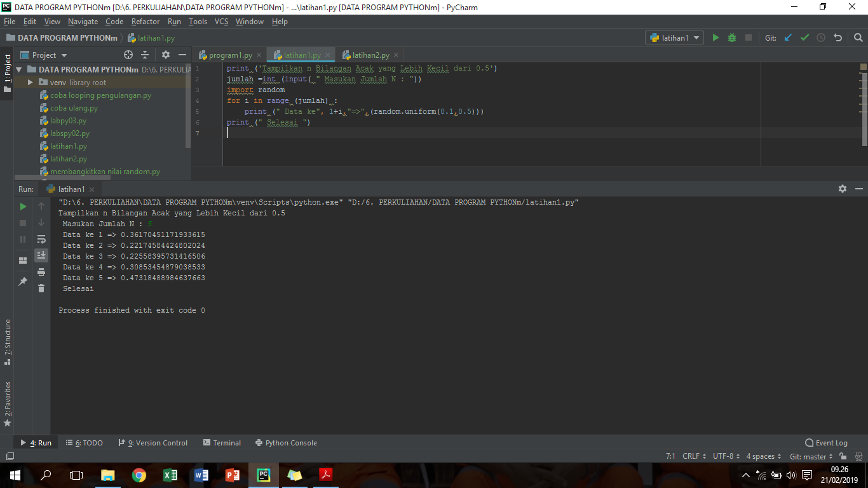
Task: Switch to the latihan2.py editor tab
Action: [x=372, y=55]
